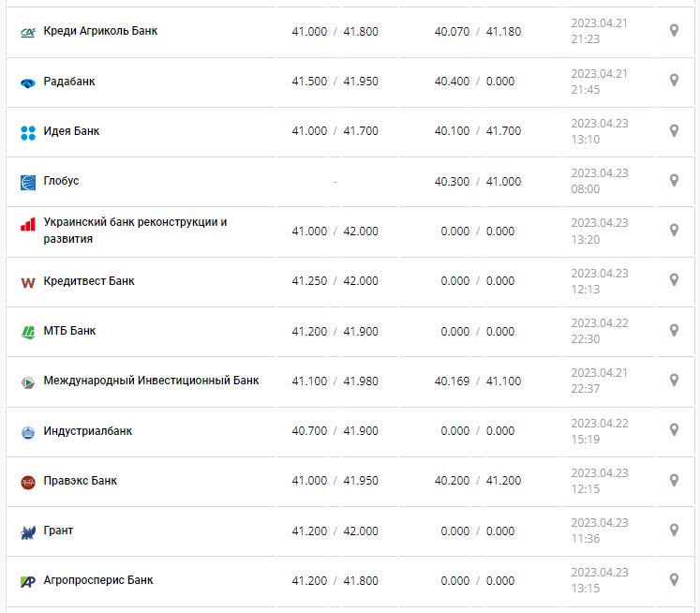Open the МТБ Банк location pin
This screenshot has height=613, width=700.
tap(674, 331)
